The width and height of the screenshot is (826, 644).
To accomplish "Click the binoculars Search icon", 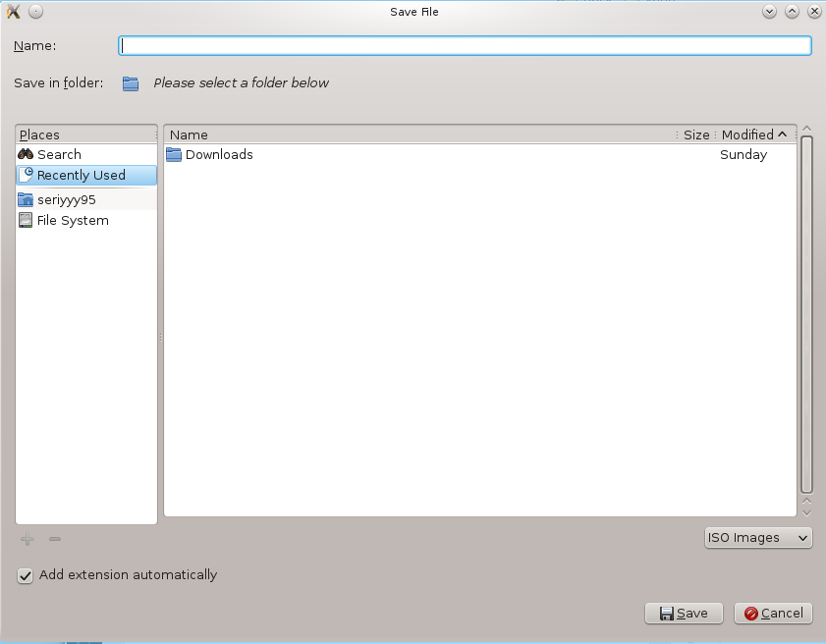I will click(26, 154).
